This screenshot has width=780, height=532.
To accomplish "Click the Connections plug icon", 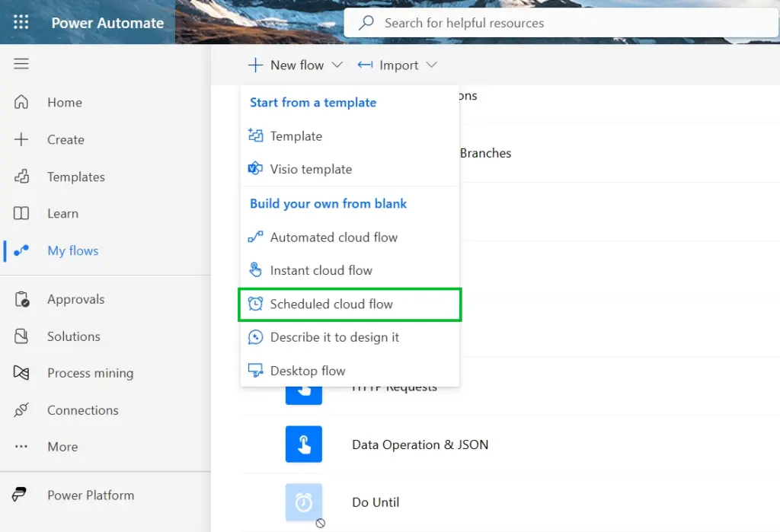I will point(21,409).
